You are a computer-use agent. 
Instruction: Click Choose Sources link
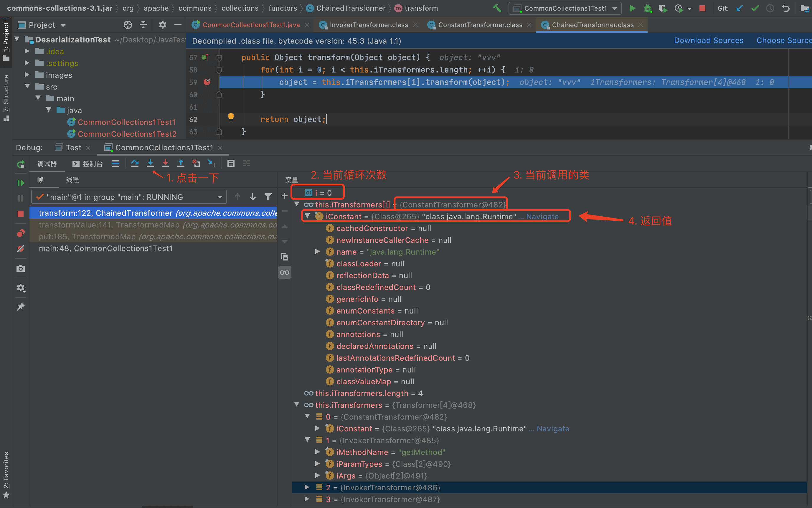(784, 40)
